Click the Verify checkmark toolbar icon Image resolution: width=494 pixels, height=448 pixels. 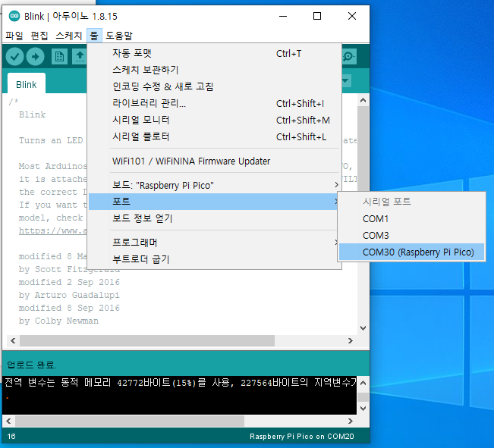[14, 57]
